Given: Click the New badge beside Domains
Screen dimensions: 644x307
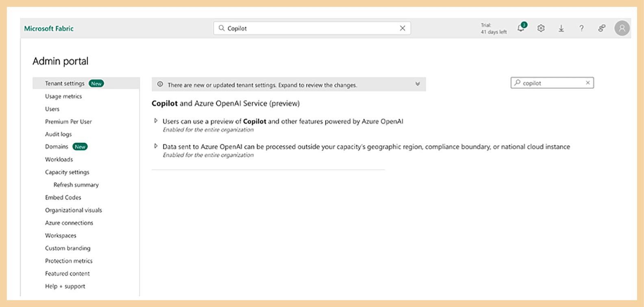Looking at the screenshot, I should pos(80,147).
